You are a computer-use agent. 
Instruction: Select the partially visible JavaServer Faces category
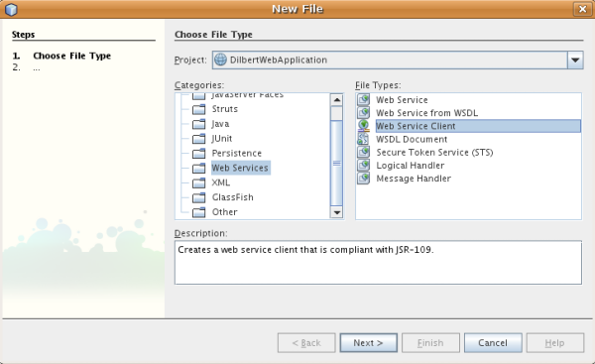247,95
